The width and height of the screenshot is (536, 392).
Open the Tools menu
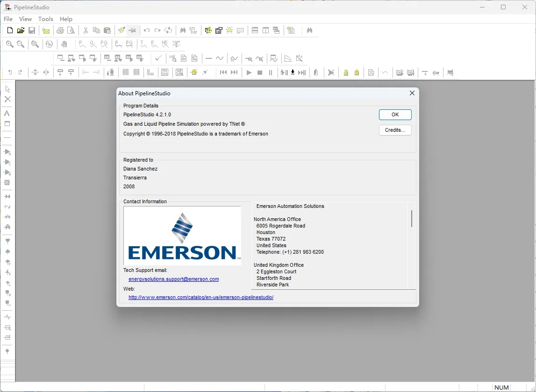pyautogui.click(x=45, y=19)
